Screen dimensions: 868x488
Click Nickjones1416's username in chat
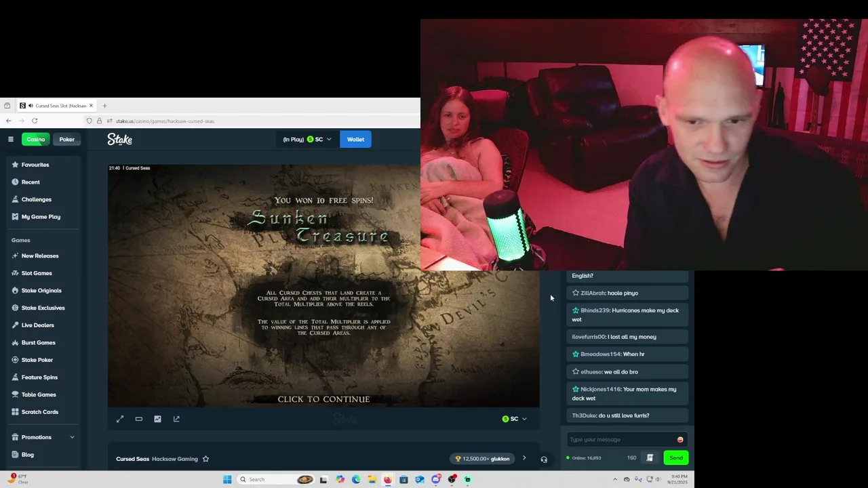pos(600,389)
